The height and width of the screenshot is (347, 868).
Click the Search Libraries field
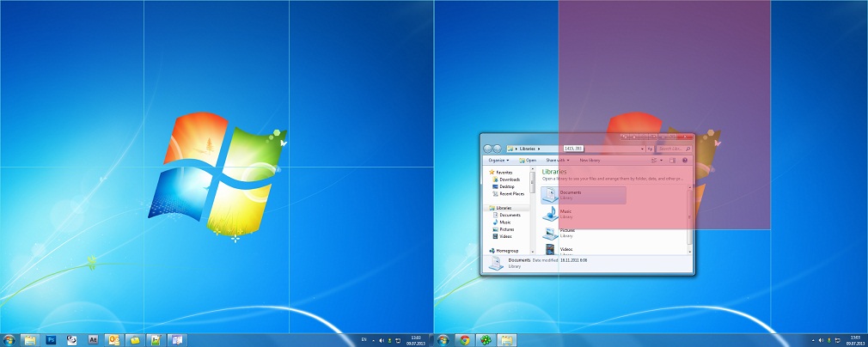[675, 149]
